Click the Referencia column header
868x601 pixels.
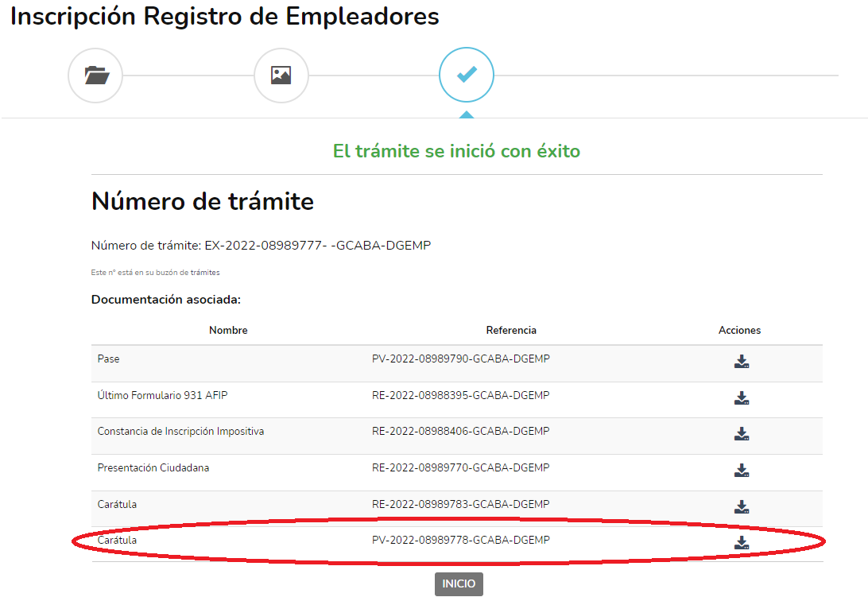pyautogui.click(x=511, y=330)
